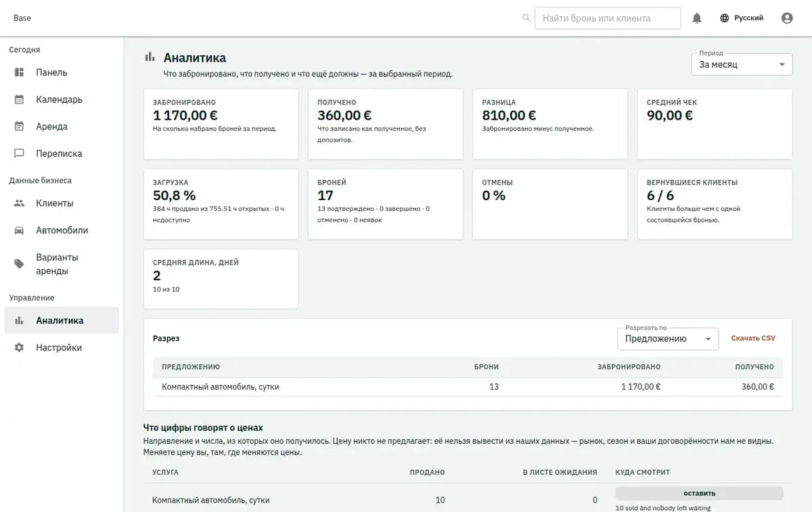Click the Загрузка 50,8 % card
Viewport: 812px width, 512px height.
pyautogui.click(x=221, y=204)
